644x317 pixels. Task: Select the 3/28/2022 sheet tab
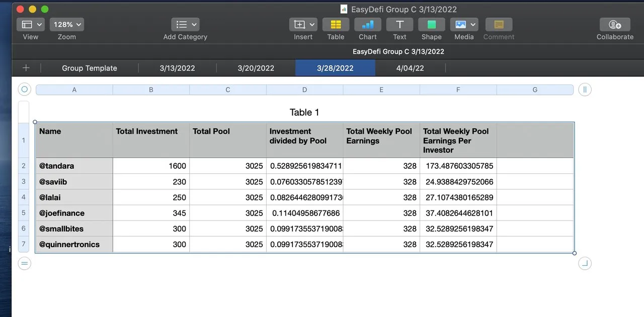tap(335, 68)
